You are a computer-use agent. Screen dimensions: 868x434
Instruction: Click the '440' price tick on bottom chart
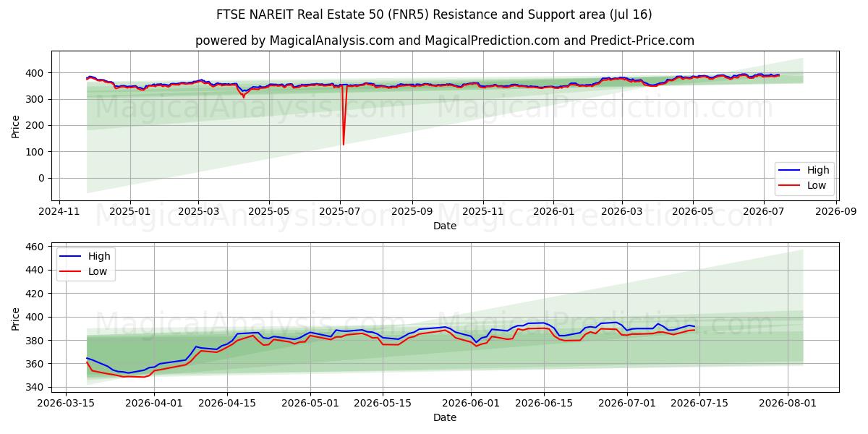coord(36,271)
